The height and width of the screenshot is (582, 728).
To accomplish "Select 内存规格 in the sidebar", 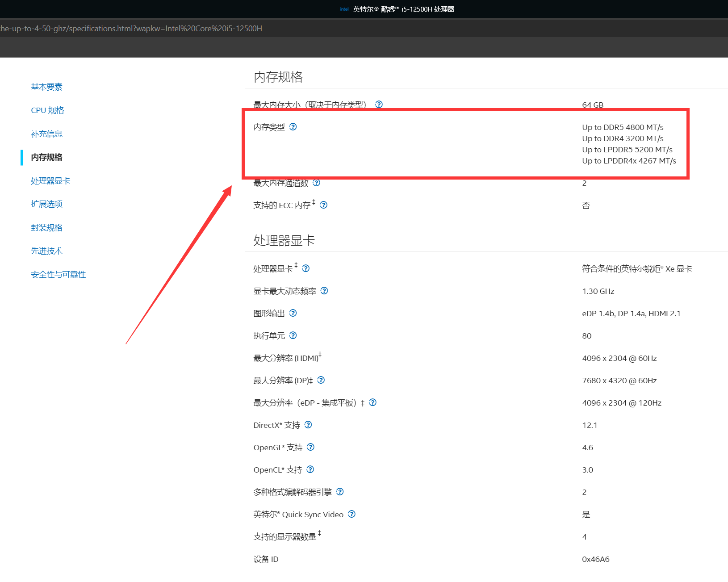I will [46, 157].
